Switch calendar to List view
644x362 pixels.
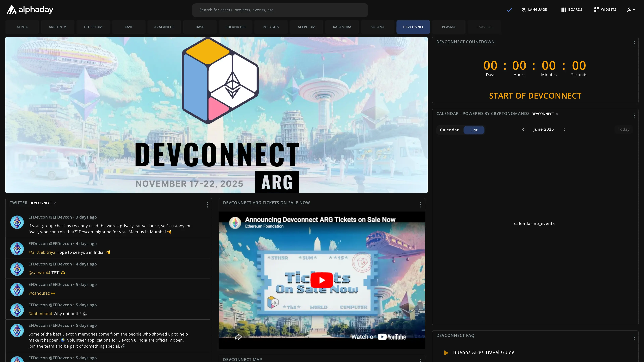[474, 130]
